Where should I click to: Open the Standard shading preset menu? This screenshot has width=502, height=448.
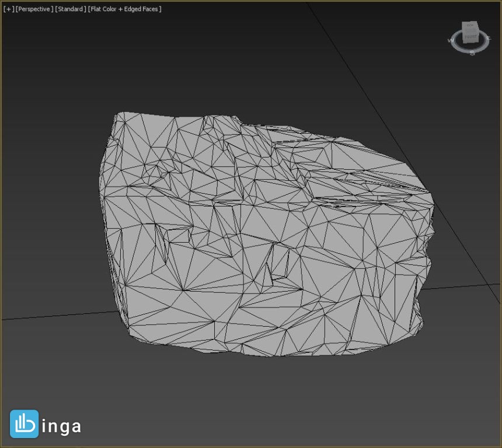point(70,9)
